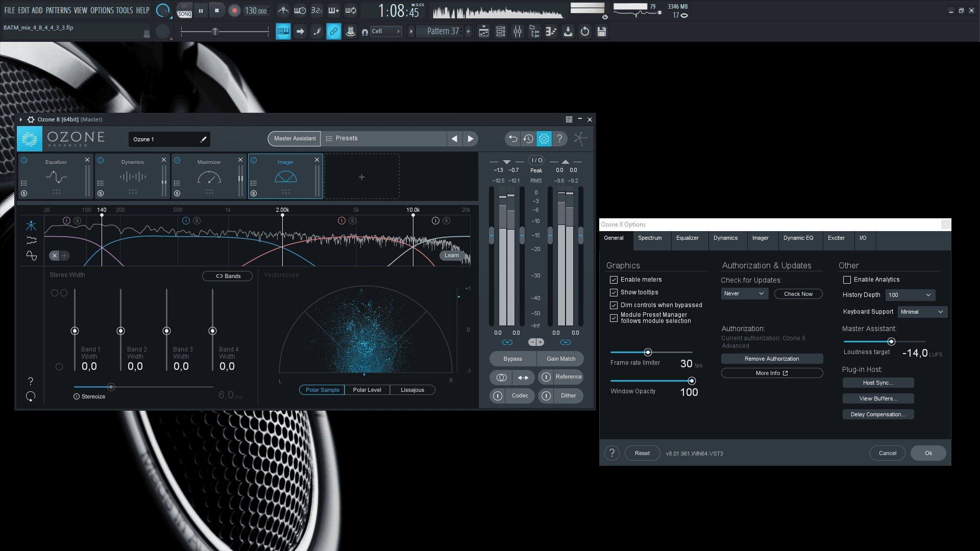Add a new module slot

(362, 177)
